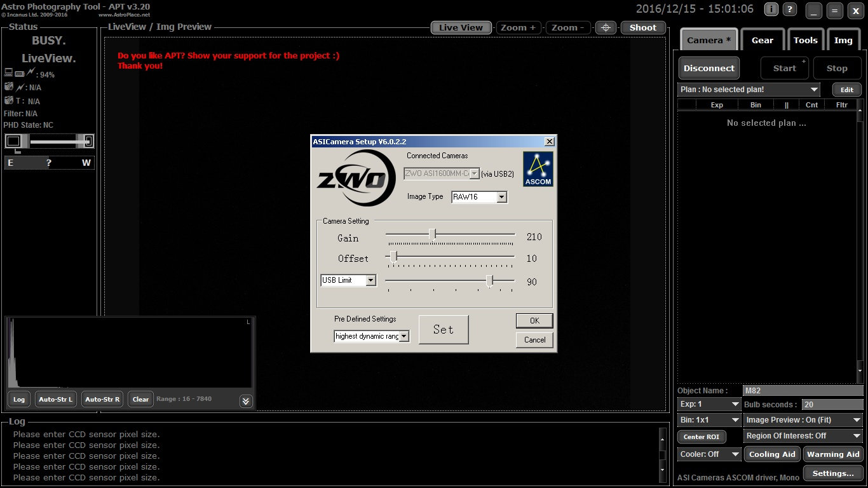This screenshot has height=488, width=868.
Task: Click Warming Aid button
Action: [x=833, y=454]
